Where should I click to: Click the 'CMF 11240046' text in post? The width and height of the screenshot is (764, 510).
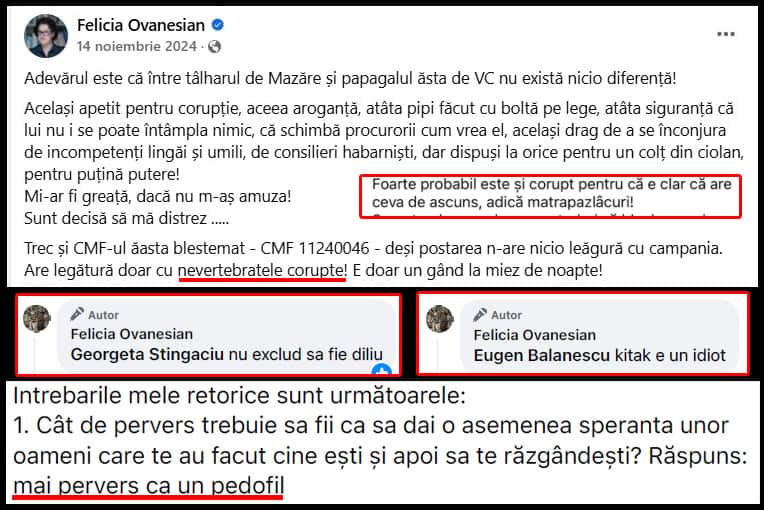click(315, 248)
